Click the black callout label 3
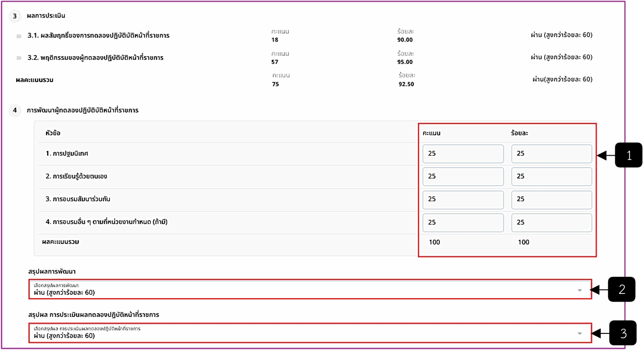The image size is (644, 350). (x=622, y=333)
